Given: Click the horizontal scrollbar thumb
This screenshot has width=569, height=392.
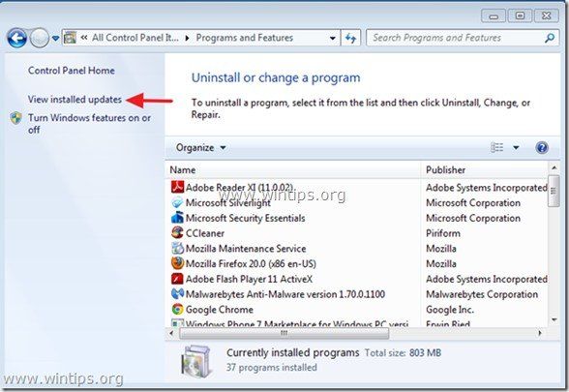Looking at the screenshot, I should pyautogui.click(x=284, y=333).
